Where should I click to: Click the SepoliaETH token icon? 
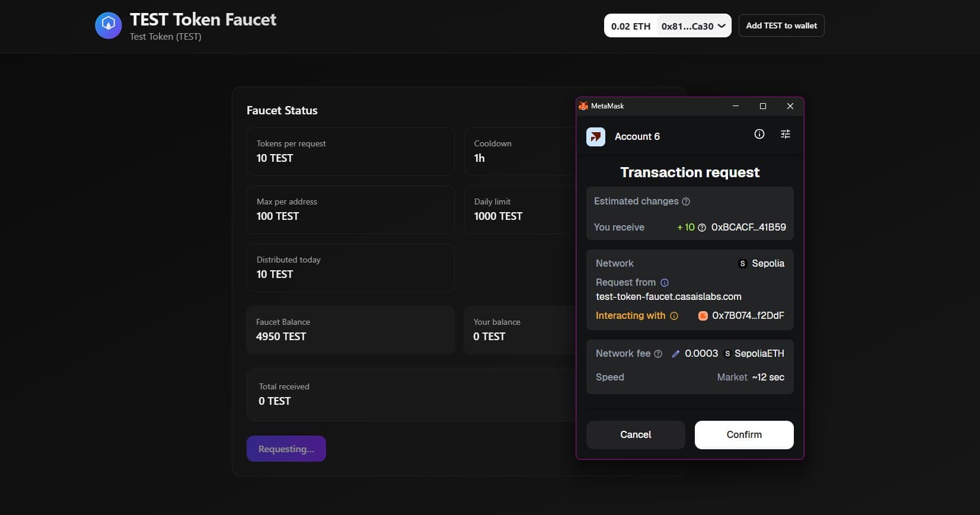coord(727,354)
